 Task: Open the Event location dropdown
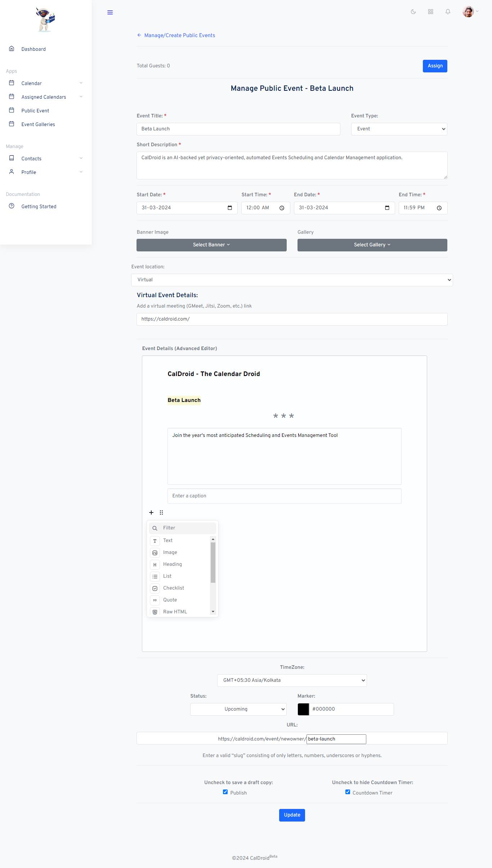[292, 280]
